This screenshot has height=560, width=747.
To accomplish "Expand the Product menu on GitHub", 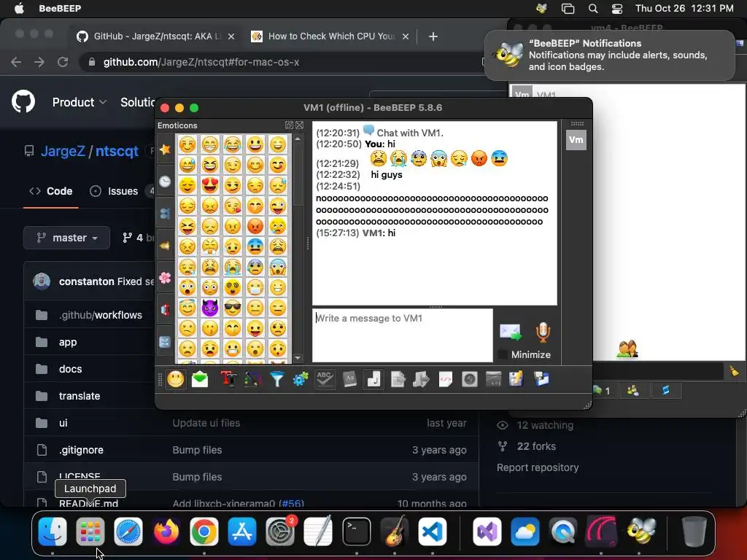I will [79, 102].
